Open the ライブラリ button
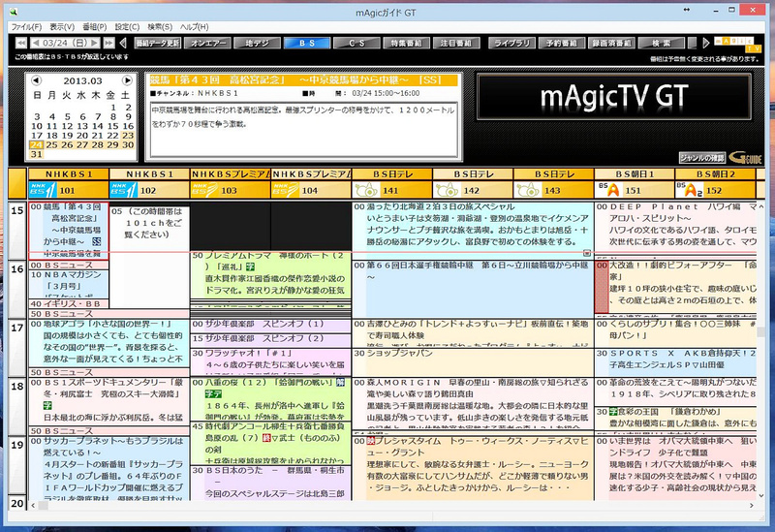The width and height of the screenshot is (775, 532). [511, 43]
